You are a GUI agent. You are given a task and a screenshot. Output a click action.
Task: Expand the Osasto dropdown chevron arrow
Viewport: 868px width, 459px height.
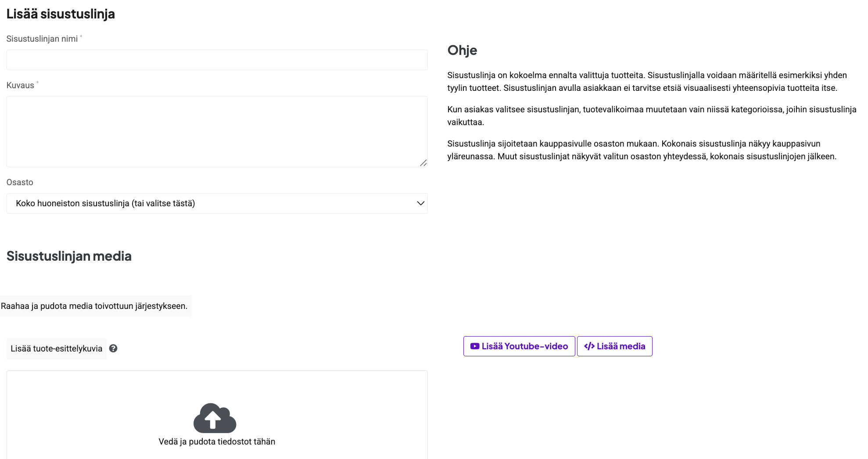point(420,203)
